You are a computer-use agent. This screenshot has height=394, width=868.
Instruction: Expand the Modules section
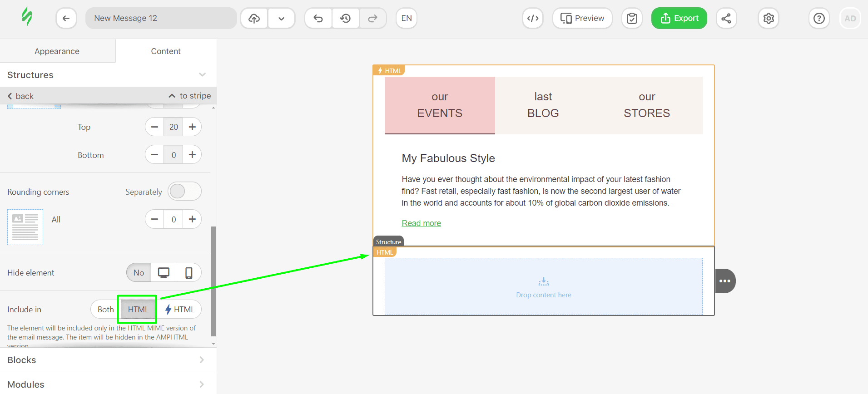coord(108,384)
